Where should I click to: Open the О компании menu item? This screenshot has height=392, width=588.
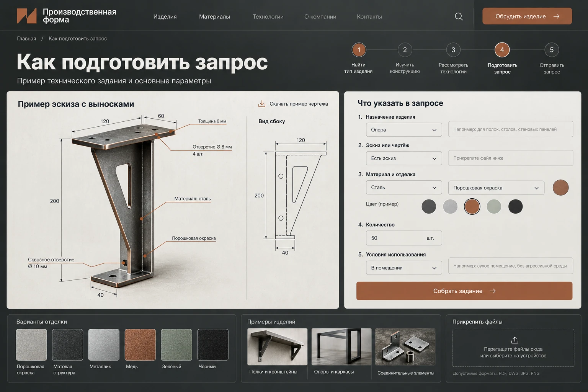(320, 16)
